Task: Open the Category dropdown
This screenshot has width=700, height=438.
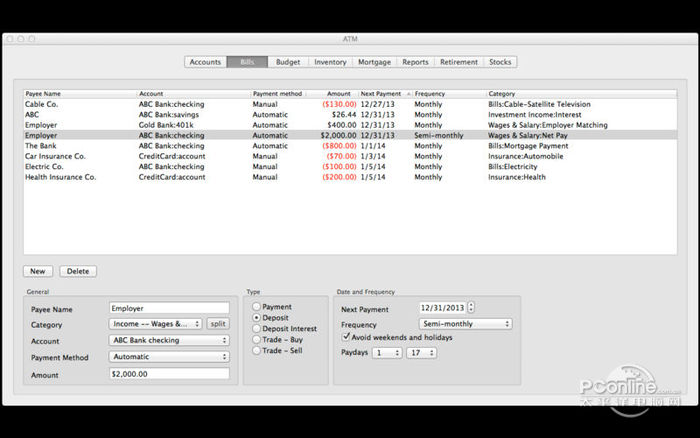Action: pos(155,324)
